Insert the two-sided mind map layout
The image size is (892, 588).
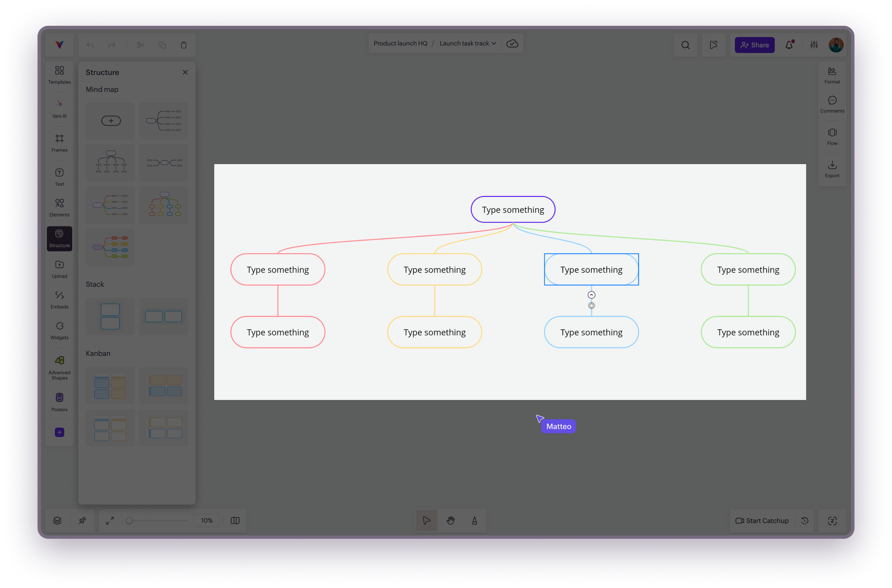click(164, 163)
